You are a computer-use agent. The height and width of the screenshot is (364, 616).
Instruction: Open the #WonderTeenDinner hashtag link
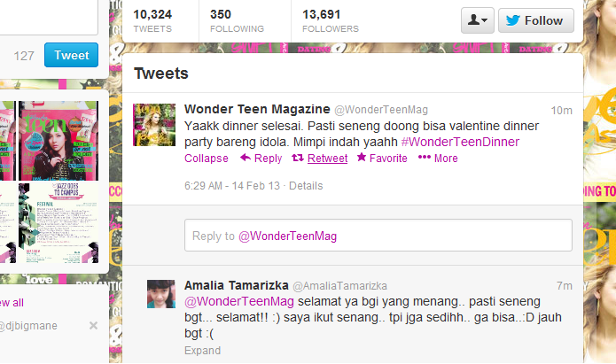pos(460,142)
